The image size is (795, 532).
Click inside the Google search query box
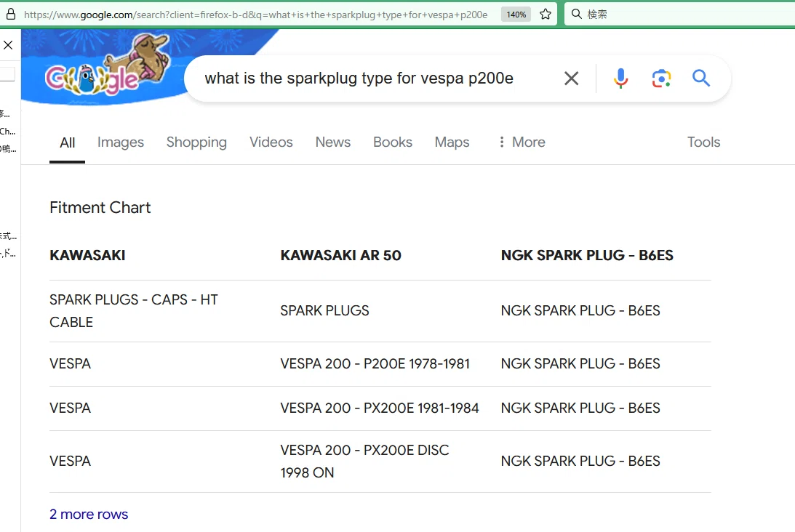pos(359,78)
